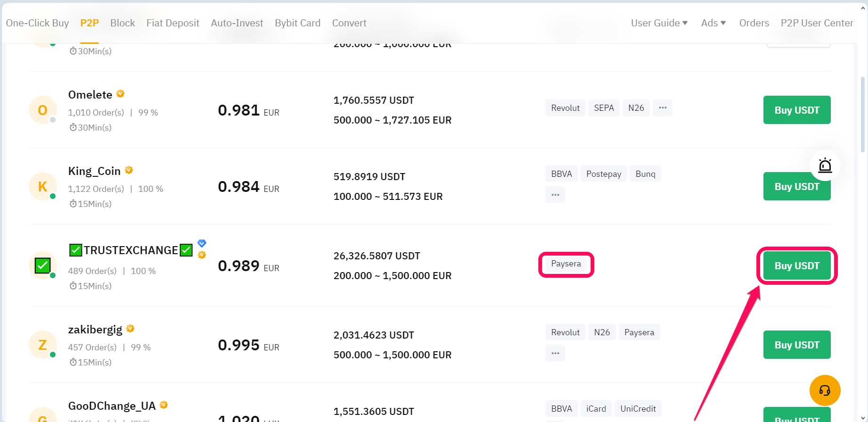The width and height of the screenshot is (868, 422).
Task: Open King_Coin's merchant profile name
Action: click(x=94, y=171)
